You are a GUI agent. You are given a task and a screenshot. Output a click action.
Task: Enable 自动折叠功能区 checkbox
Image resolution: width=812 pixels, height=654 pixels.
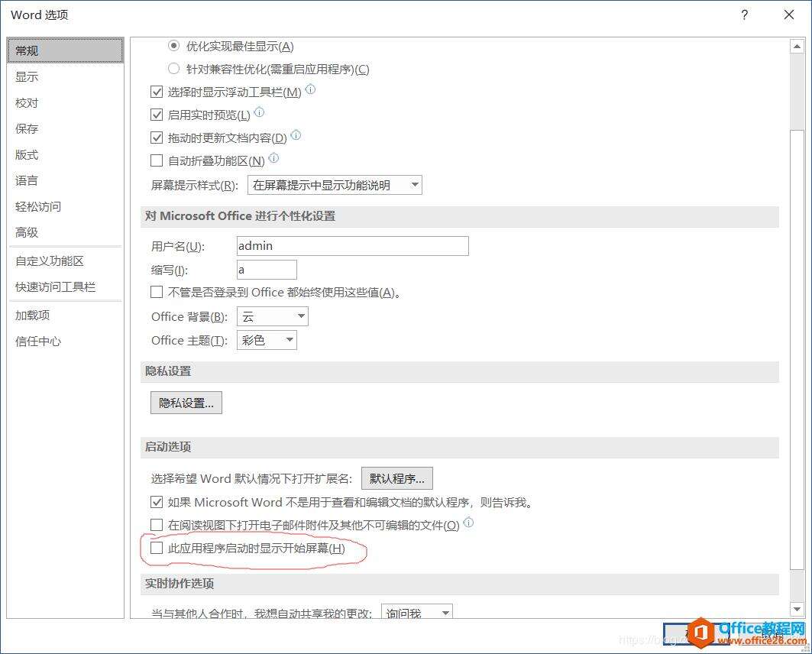157,160
